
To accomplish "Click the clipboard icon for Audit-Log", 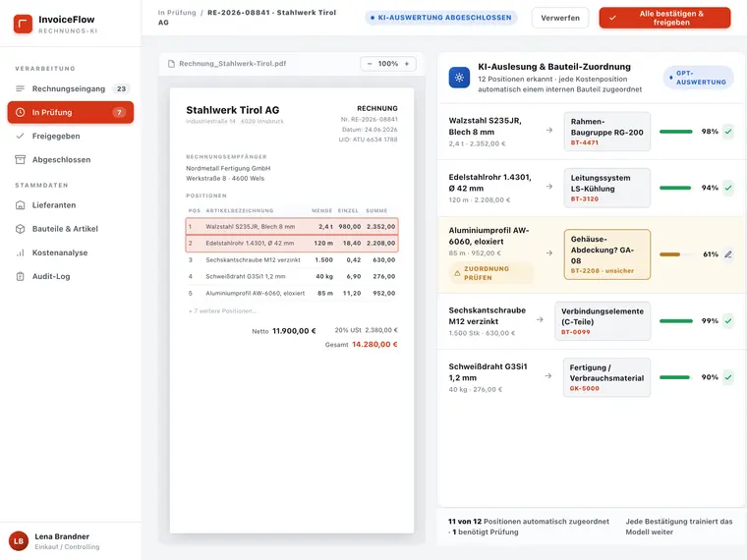I will [20, 276].
